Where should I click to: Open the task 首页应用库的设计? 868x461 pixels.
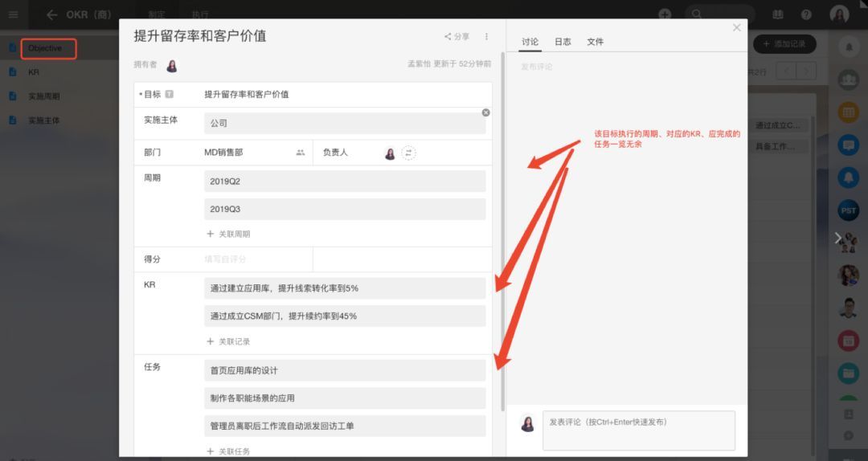345,370
